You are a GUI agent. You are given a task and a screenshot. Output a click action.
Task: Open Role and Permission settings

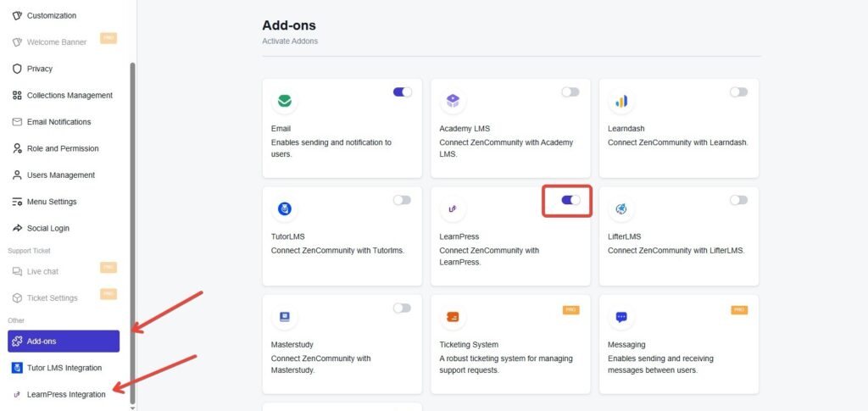tap(64, 148)
